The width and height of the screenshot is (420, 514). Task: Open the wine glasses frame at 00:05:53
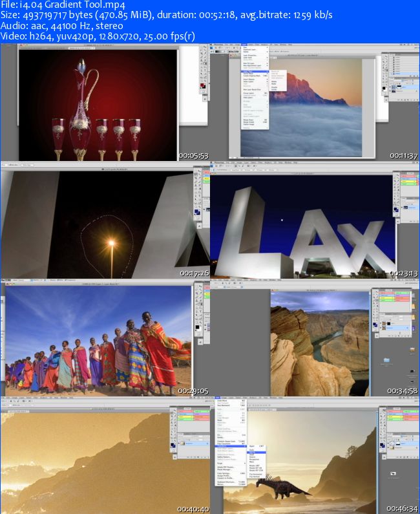click(x=105, y=102)
